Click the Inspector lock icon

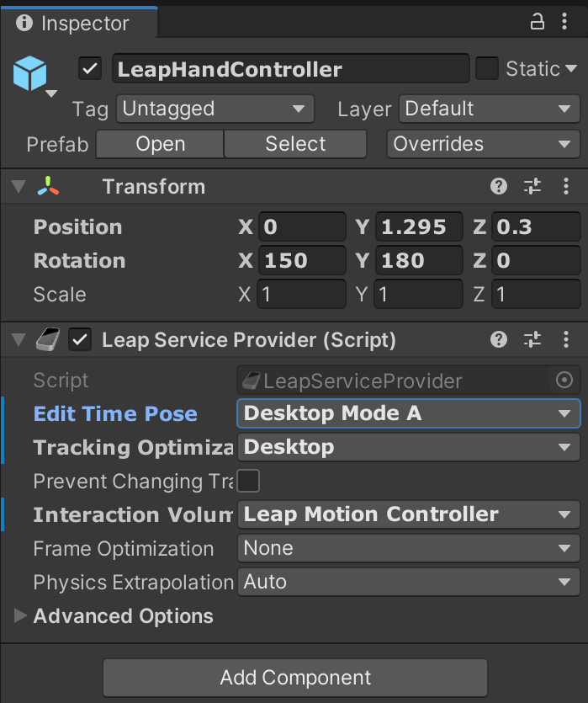(538, 23)
